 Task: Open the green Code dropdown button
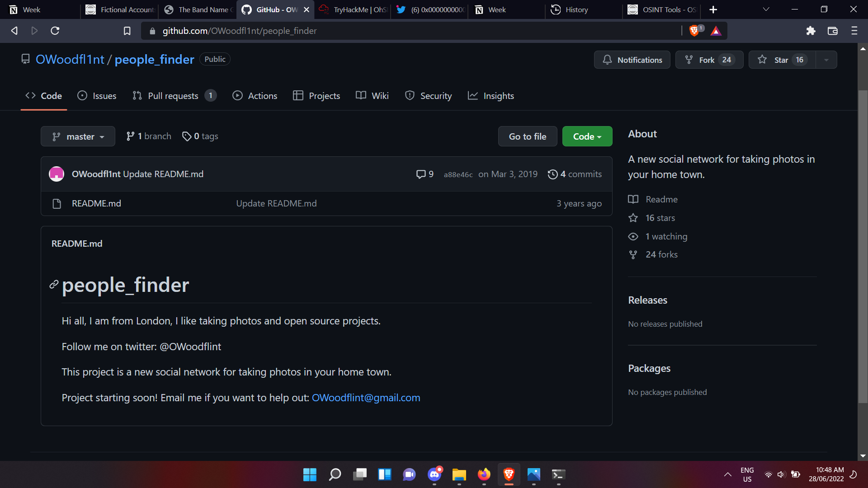tap(587, 136)
